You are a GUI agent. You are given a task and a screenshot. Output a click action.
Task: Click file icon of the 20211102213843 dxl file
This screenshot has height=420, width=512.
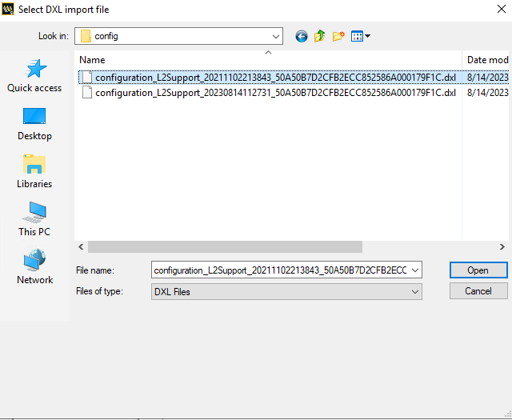(x=87, y=78)
